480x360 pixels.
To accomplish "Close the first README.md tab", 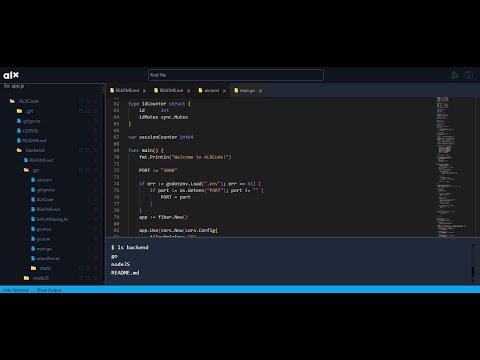I will coord(144,91).
